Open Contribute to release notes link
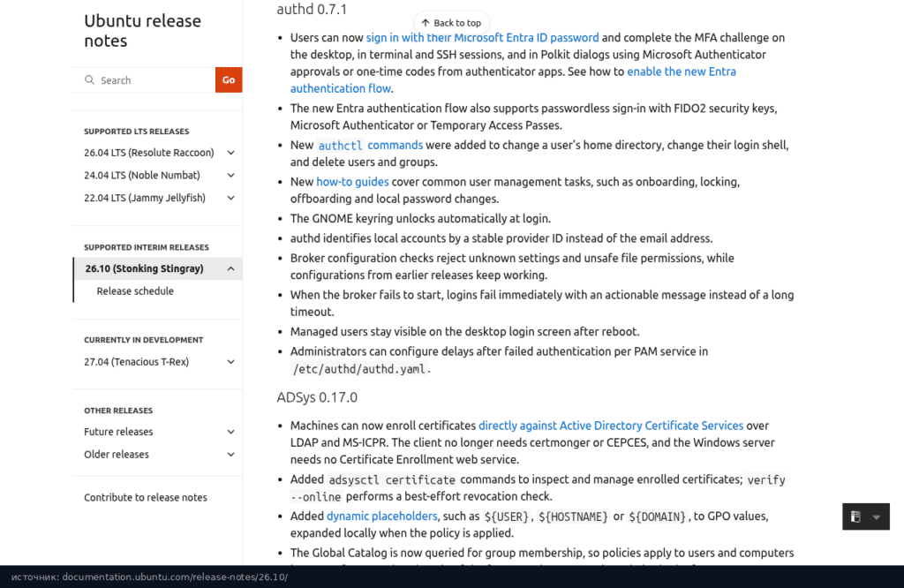 (146, 497)
